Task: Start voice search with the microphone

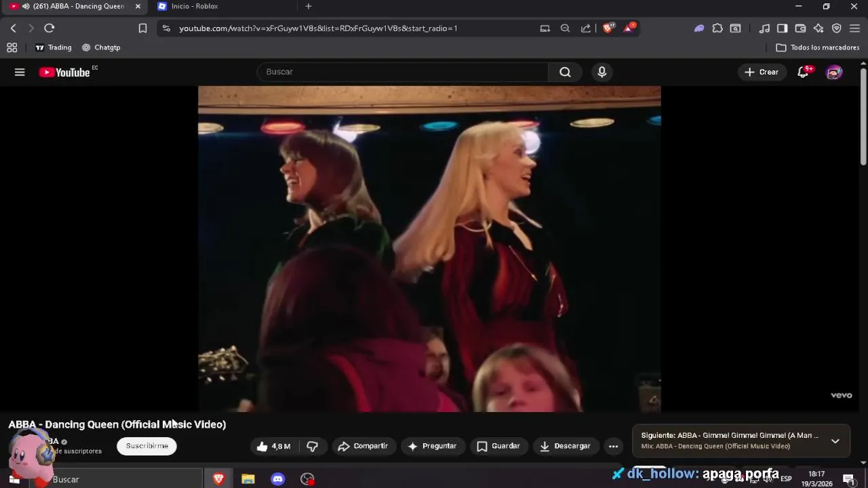Action: point(601,72)
